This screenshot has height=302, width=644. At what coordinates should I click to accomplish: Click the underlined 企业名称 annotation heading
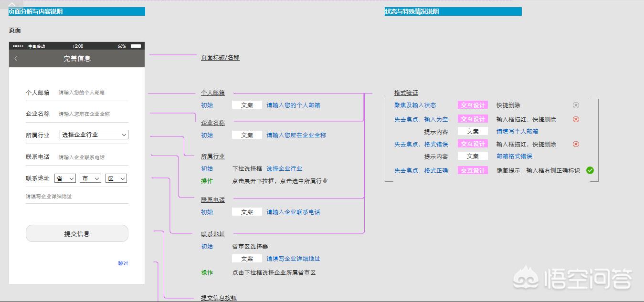pos(213,123)
